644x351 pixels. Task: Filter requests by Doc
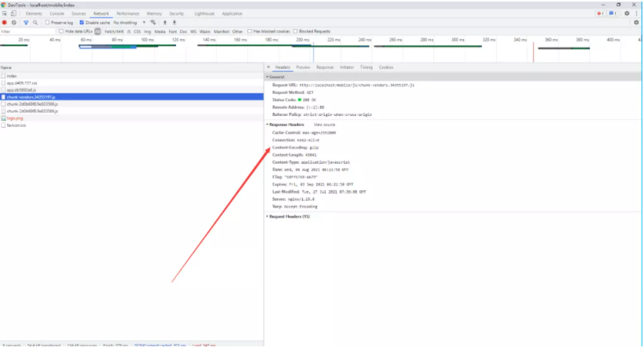183,31
